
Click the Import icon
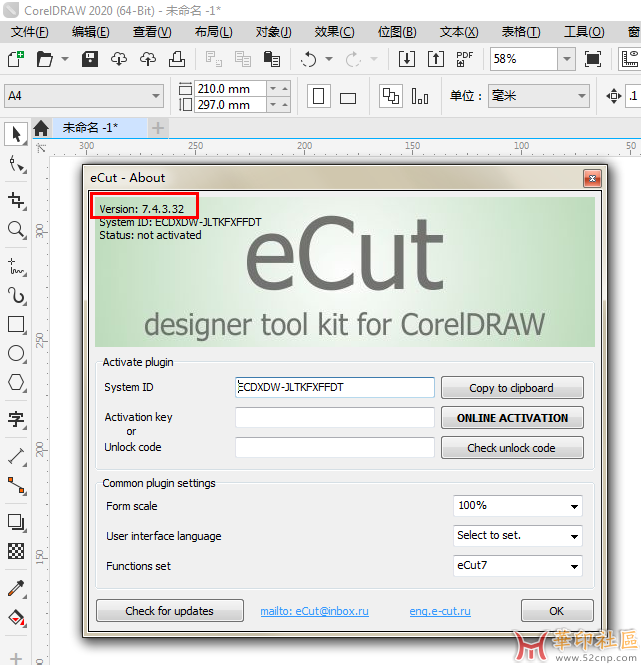[406, 59]
